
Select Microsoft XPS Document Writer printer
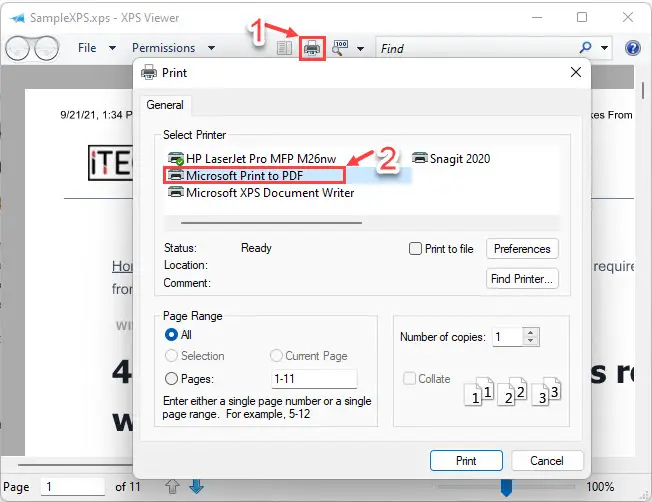(261, 193)
